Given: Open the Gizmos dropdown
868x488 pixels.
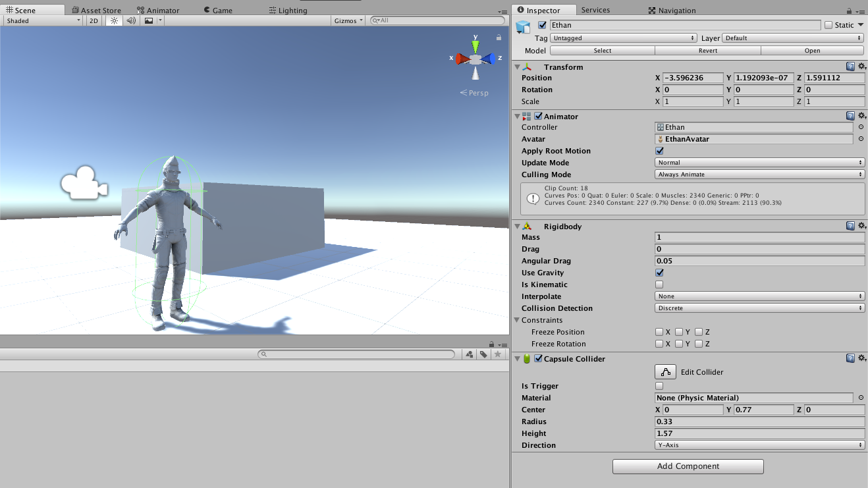Looking at the screenshot, I should 348,20.
